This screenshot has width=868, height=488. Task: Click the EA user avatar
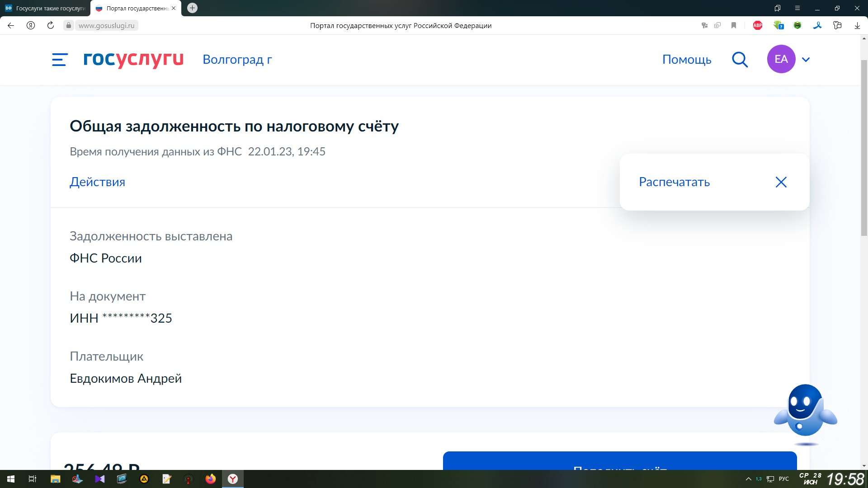(x=781, y=59)
